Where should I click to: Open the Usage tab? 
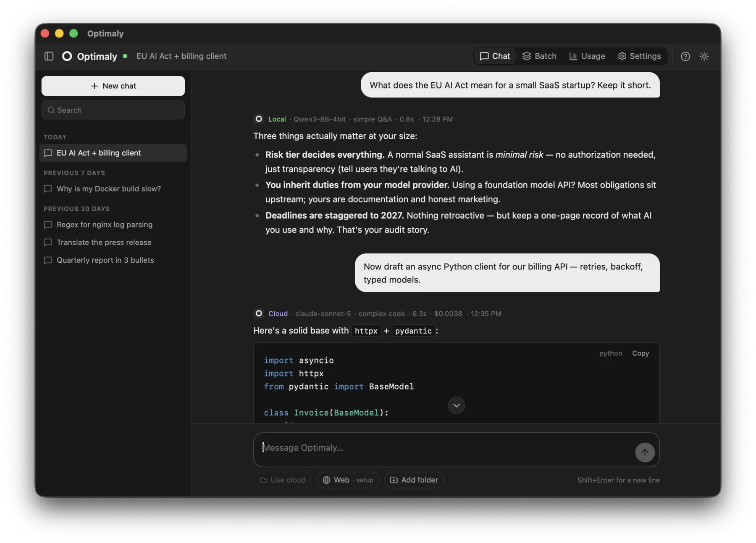click(587, 56)
